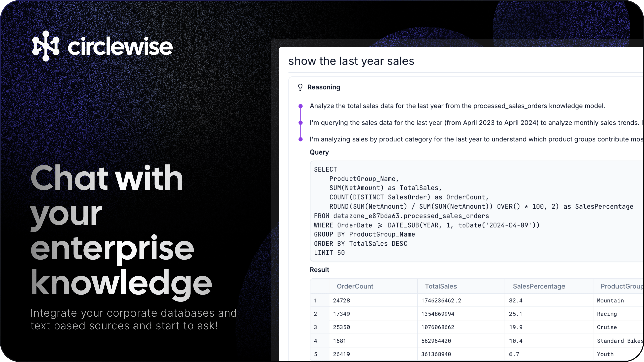Expand the Query section
The image size is (644, 362).
pos(319,152)
